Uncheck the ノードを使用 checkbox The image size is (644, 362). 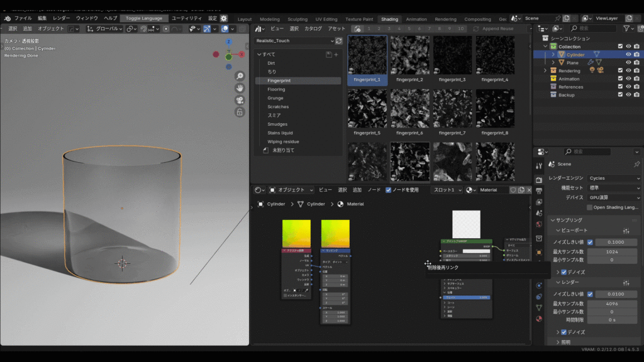coord(388,190)
